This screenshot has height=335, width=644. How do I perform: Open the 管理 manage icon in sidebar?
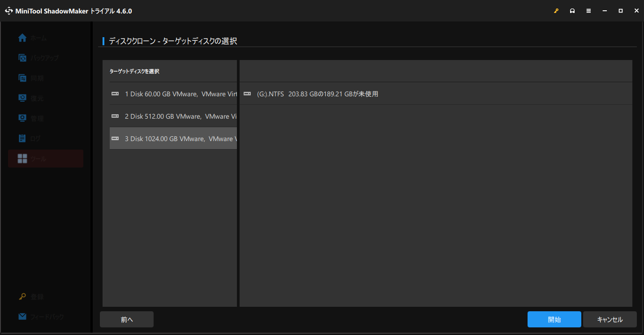click(22, 118)
